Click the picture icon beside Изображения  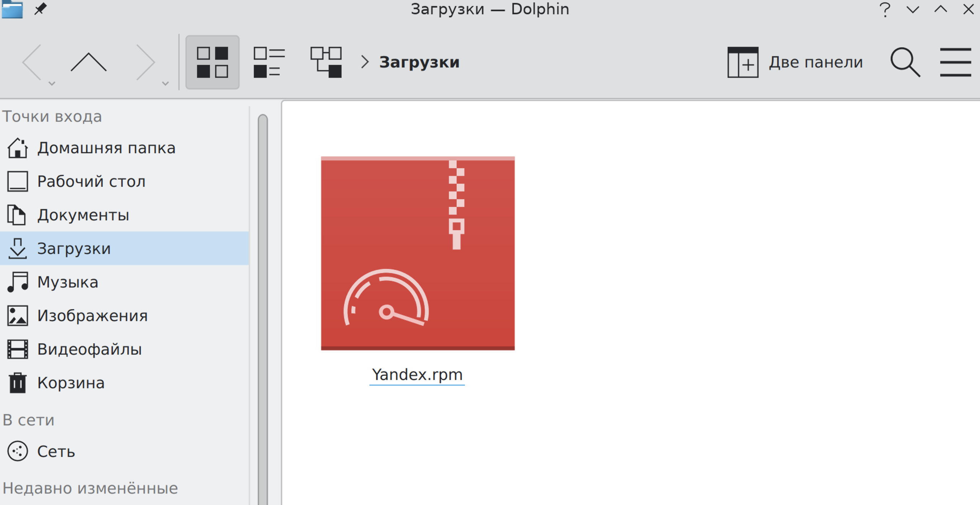pos(18,316)
